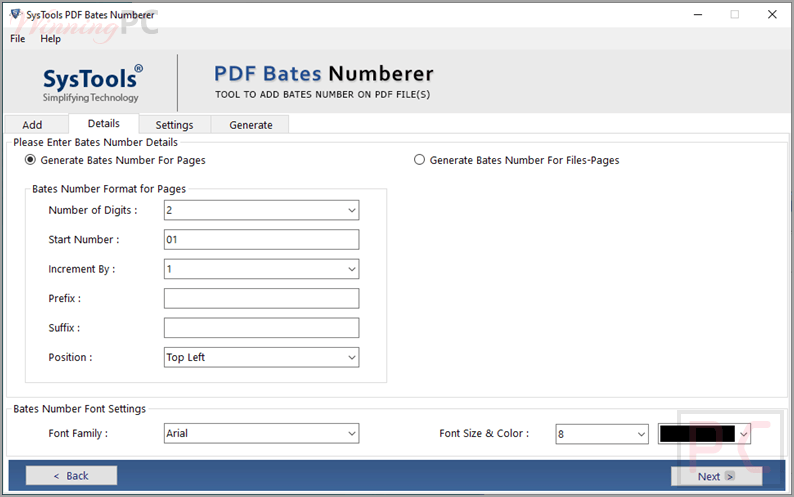The height and width of the screenshot is (497, 794).
Task: Switch to the Settings tab
Action: click(174, 125)
